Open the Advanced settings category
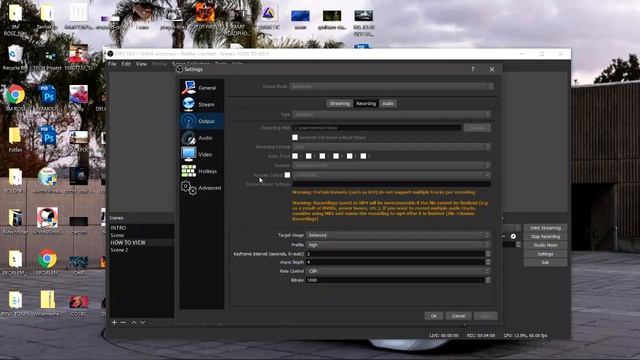640x360 pixels. coord(202,188)
